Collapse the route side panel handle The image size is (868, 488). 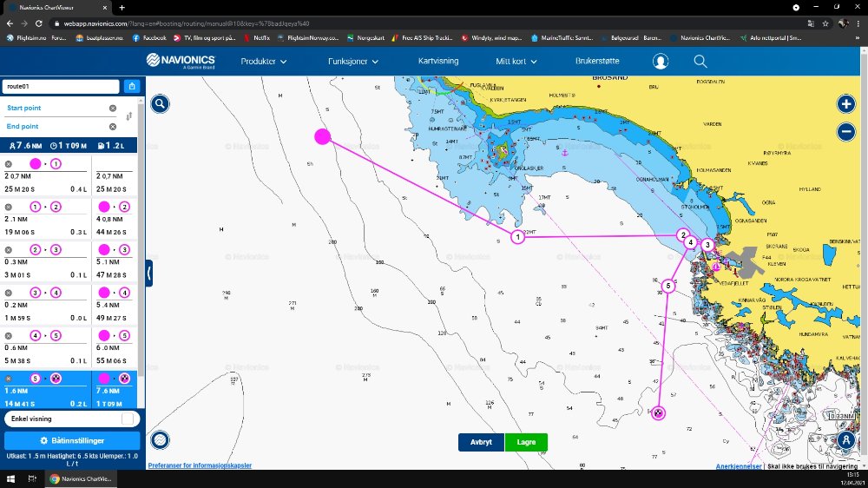149,273
